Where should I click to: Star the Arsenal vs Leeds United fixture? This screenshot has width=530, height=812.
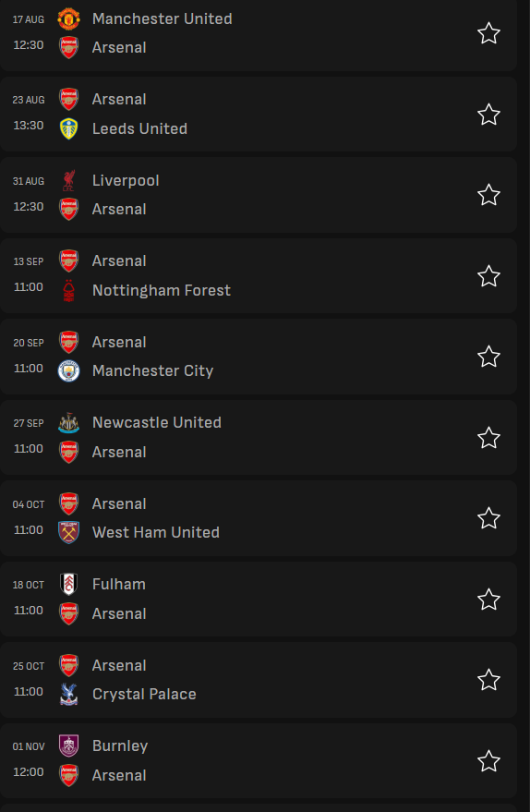pyautogui.click(x=488, y=114)
